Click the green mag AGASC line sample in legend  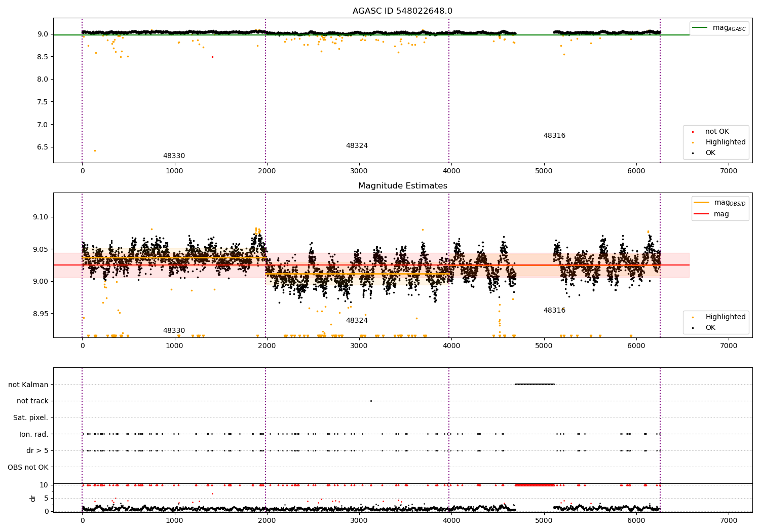pos(700,28)
